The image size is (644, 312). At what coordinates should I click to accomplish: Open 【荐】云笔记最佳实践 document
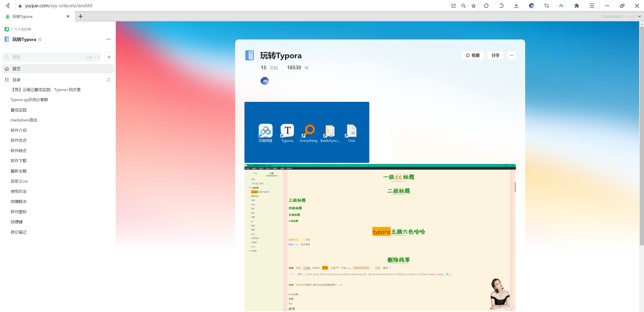pos(46,90)
